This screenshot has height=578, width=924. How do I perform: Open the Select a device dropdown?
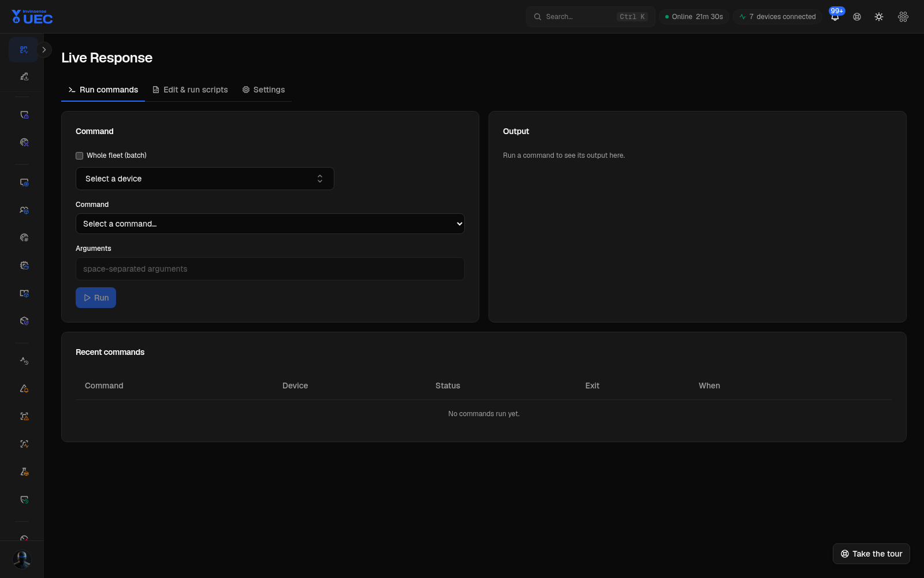click(x=205, y=179)
